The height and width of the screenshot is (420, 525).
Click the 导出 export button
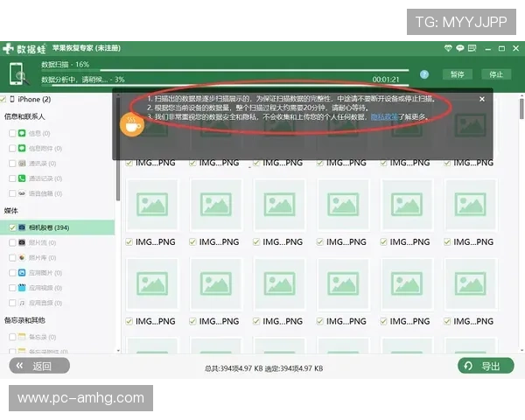click(486, 366)
